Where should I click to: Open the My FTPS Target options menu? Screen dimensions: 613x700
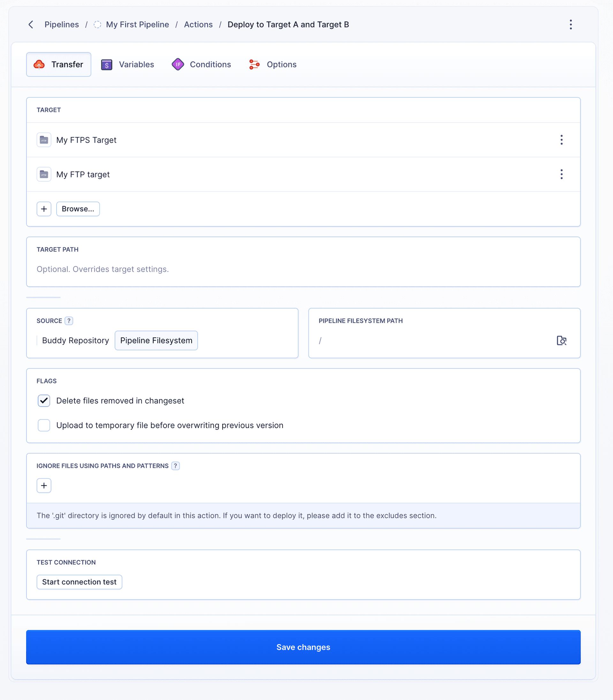tap(561, 140)
